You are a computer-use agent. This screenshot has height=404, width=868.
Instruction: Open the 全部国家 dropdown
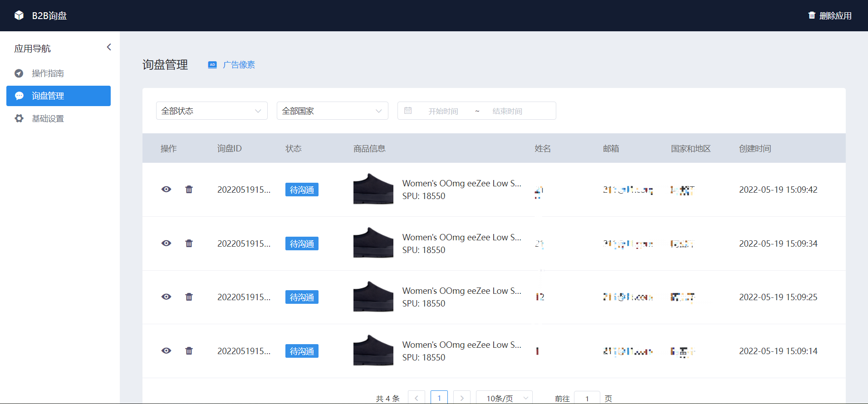pyautogui.click(x=333, y=111)
